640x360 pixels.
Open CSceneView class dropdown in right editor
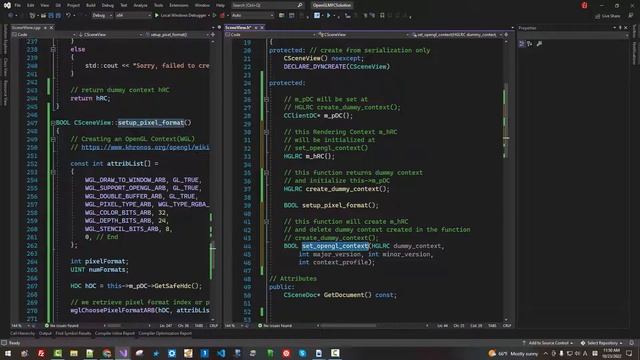click(363, 35)
